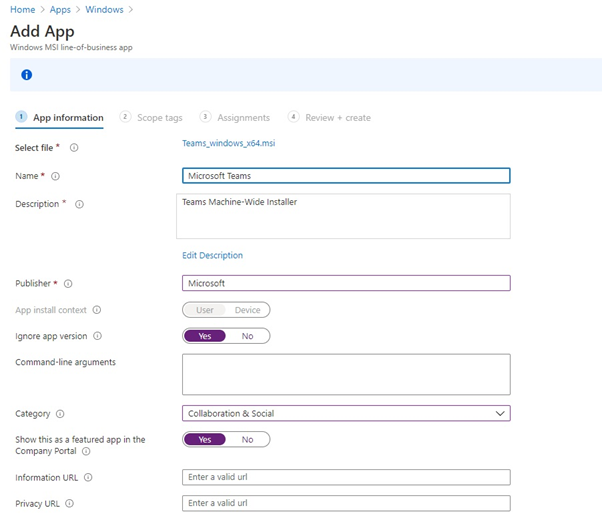Set featured app in Company Portal to No

pos(247,440)
